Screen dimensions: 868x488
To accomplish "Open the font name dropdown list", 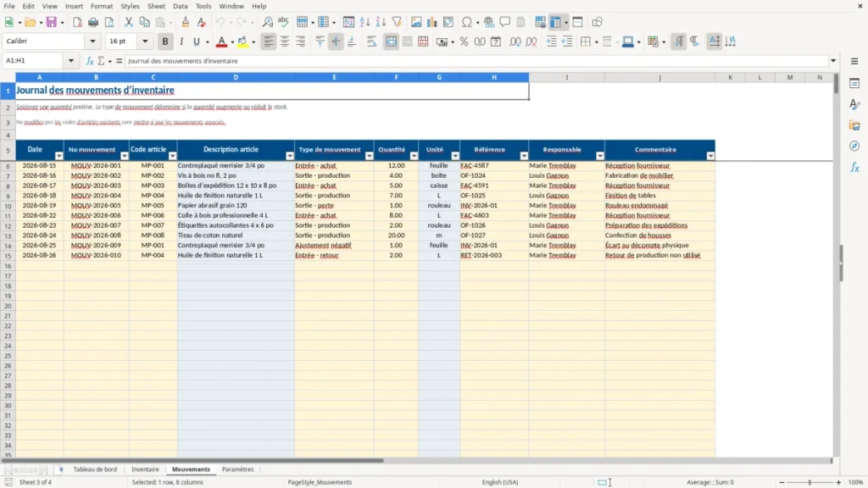I will pos(92,41).
